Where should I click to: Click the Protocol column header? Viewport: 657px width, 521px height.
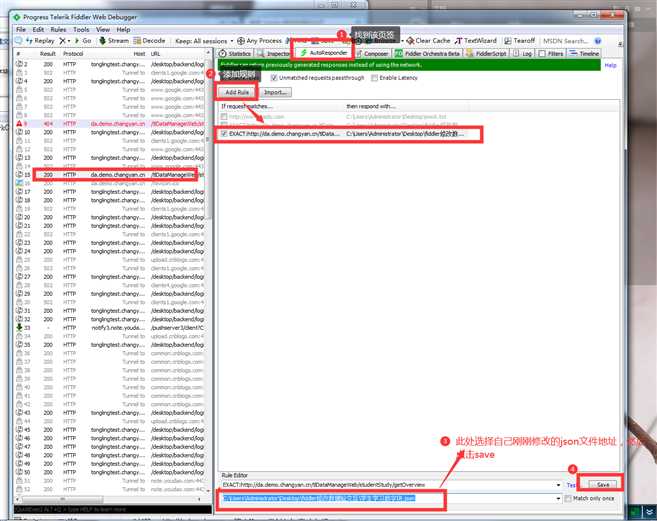(x=73, y=54)
